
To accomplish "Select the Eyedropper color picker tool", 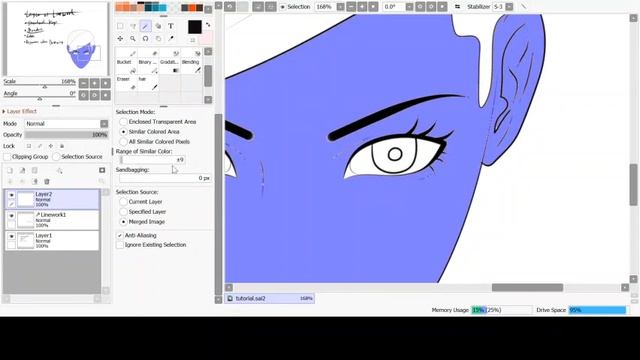I will (171, 38).
